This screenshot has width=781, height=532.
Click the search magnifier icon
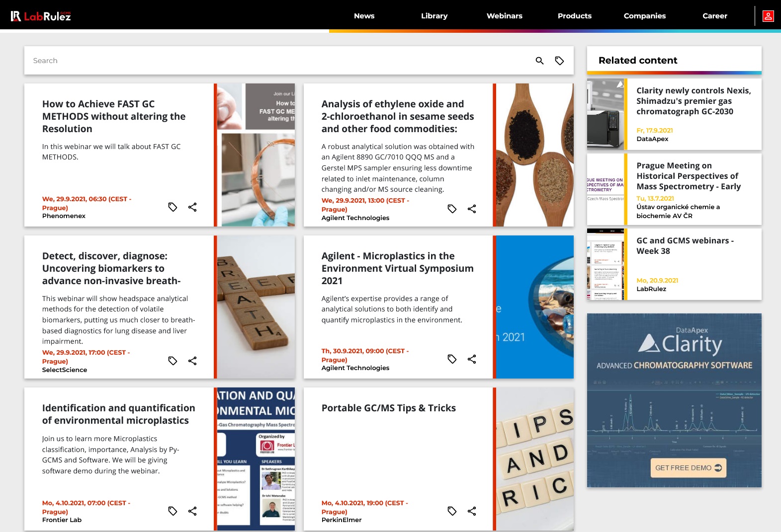(539, 61)
